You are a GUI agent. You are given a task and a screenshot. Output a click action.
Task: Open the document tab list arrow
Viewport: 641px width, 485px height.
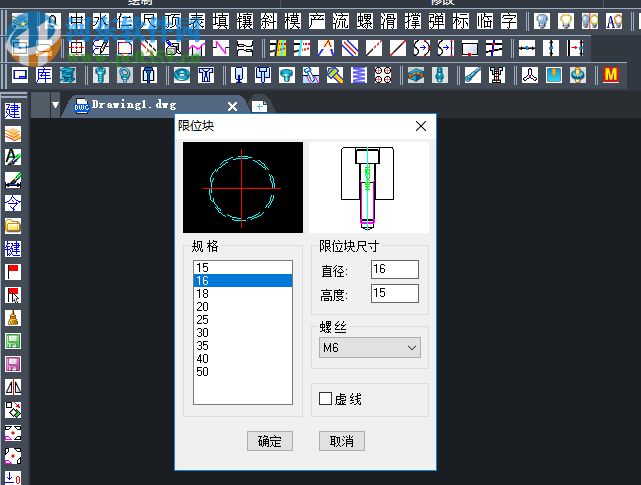click(56, 105)
